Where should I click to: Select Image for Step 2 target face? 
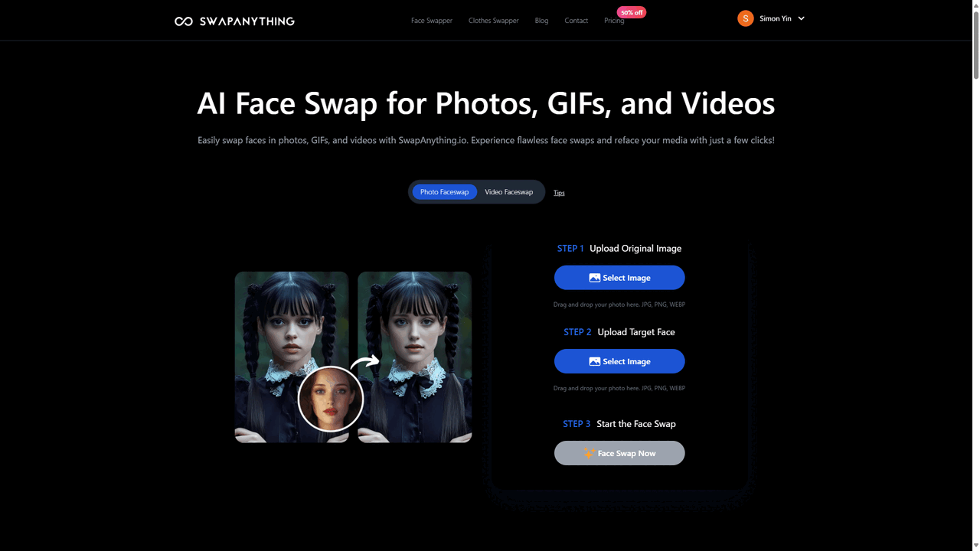619,361
